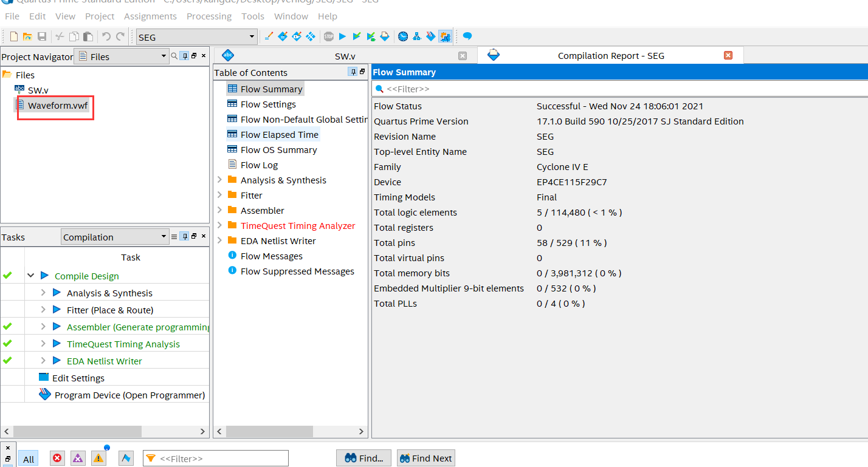Expand the Fitter (Place & Route) task
This screenshot has width=868, height=467.
point(43,310)
